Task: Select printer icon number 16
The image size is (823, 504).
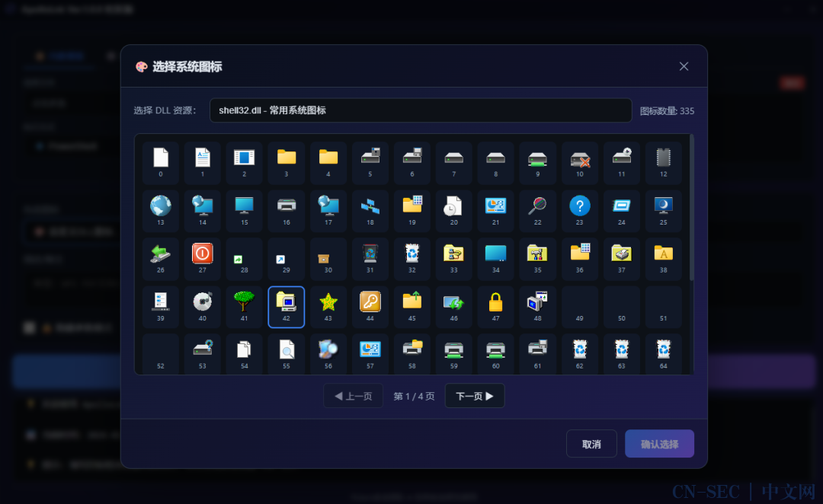Action: click(286, 211)
